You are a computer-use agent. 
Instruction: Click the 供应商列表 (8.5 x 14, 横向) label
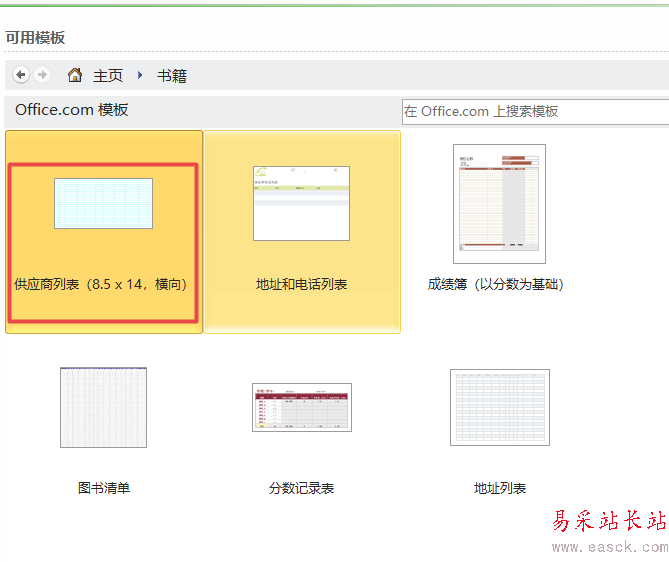101,285
